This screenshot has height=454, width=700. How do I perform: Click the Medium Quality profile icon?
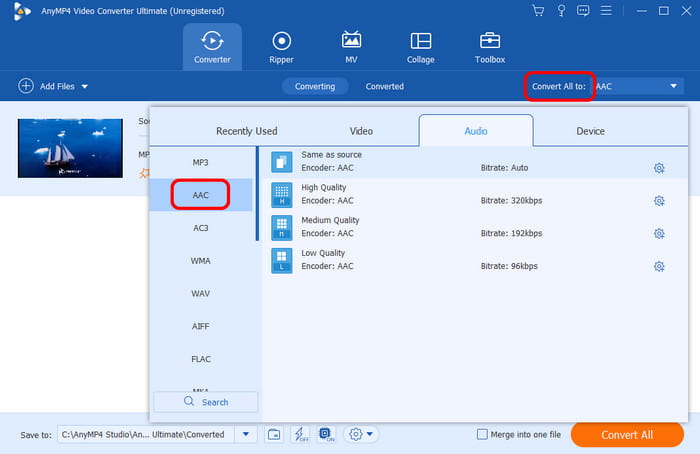pos(282,228)
